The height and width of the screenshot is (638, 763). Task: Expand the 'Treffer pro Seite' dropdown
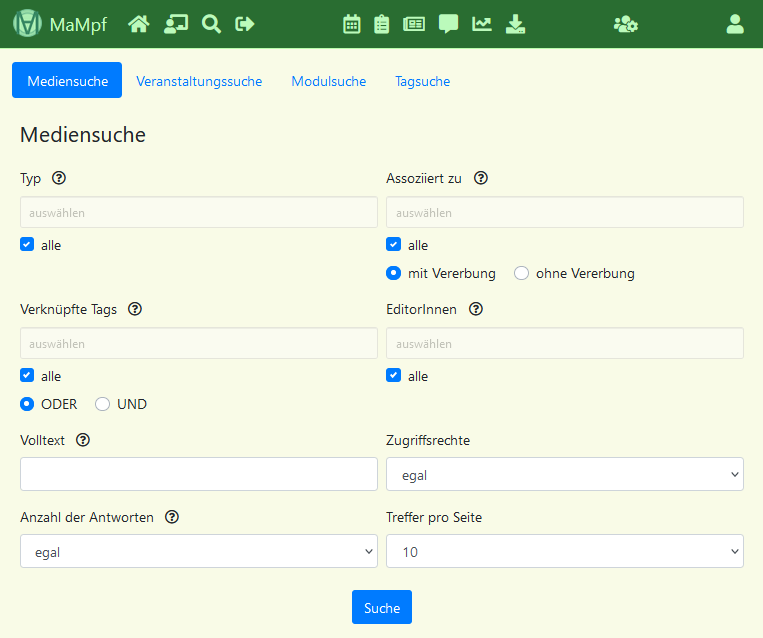[x=564, y=551]
